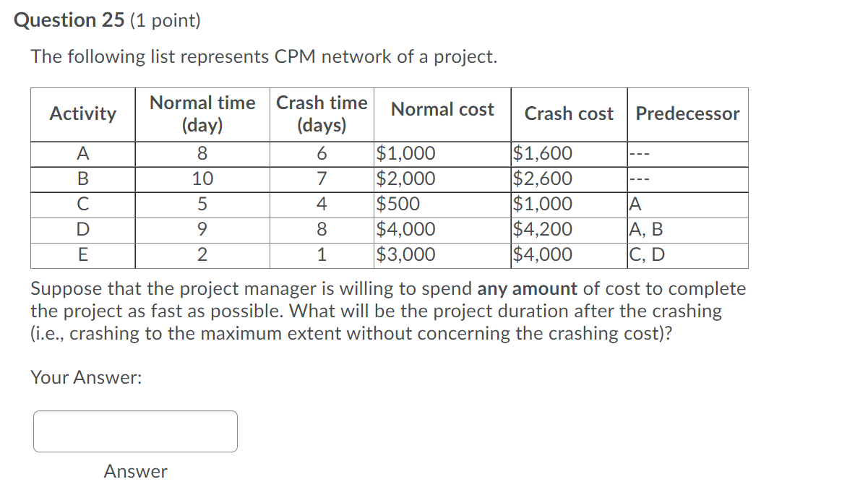Viewport: 868px width, 482px height.
Task: Click activity E row label
Action: pos(82,254)
